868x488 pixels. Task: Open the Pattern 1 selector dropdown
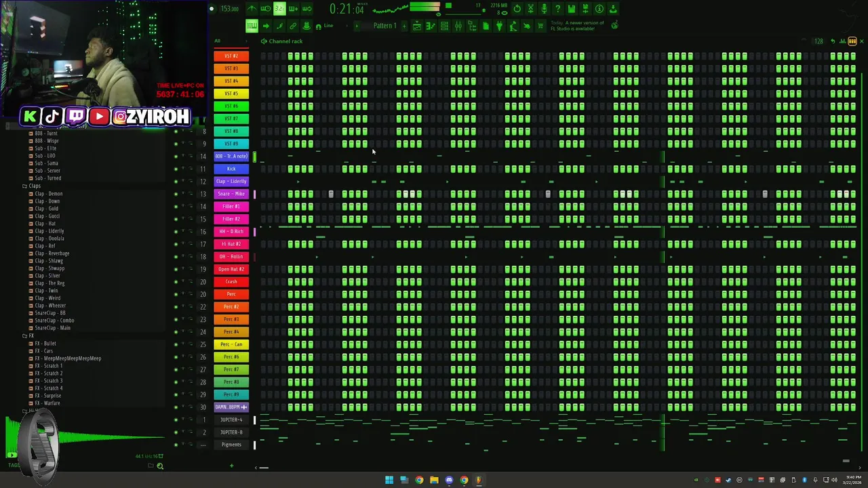pyautogui.click(x=384, y=26)
